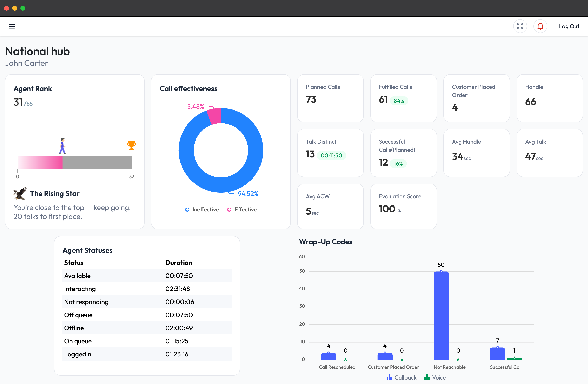The image size is (588, 384).
Task: Toggle the Ineffective legend entry
Action: tap(202, 210)
